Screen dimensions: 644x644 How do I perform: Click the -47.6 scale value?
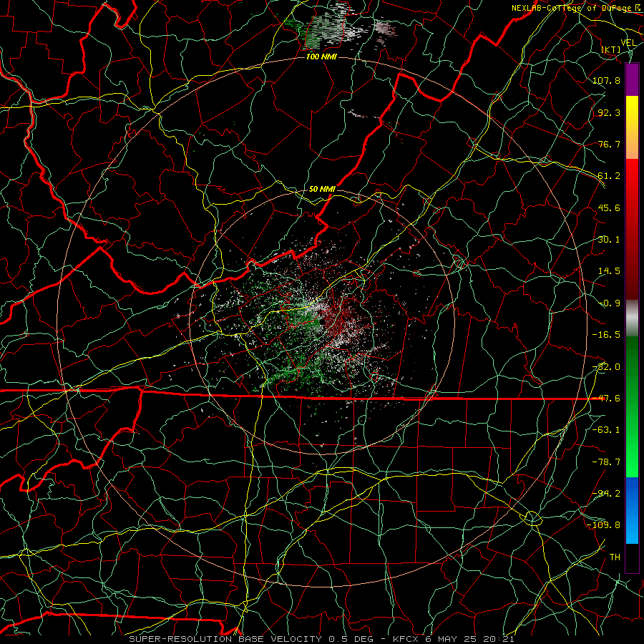pos(606,399)
